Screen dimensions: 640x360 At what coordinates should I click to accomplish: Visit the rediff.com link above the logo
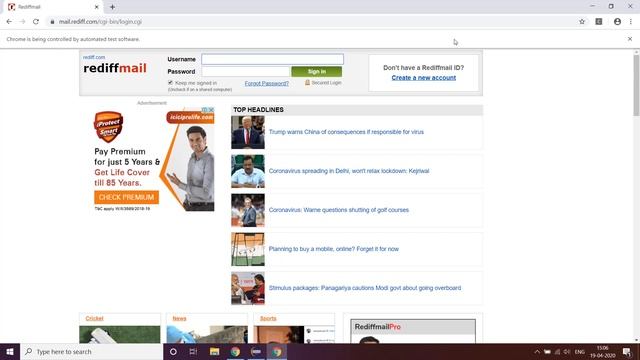pos(94,57)
